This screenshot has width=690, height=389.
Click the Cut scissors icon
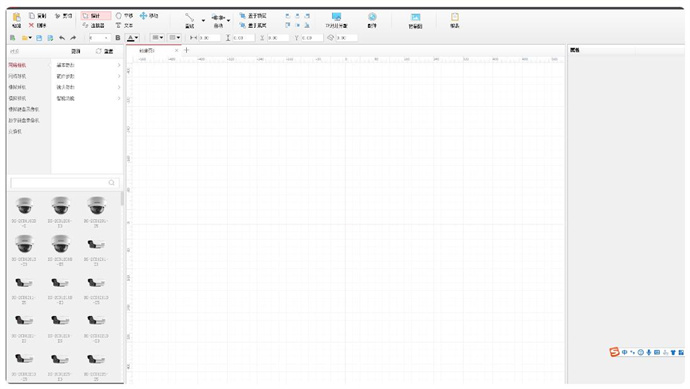[x=57, y=16]
